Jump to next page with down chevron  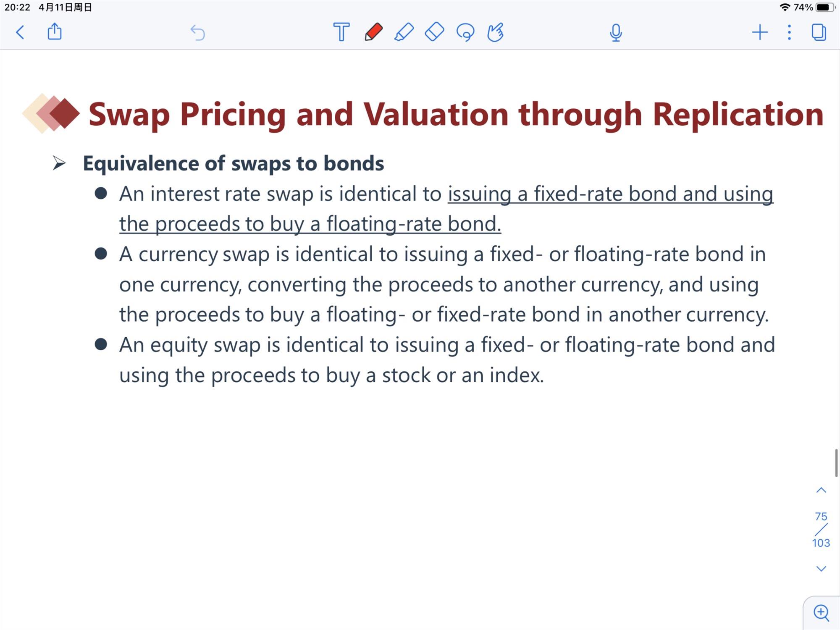point(821,569)
